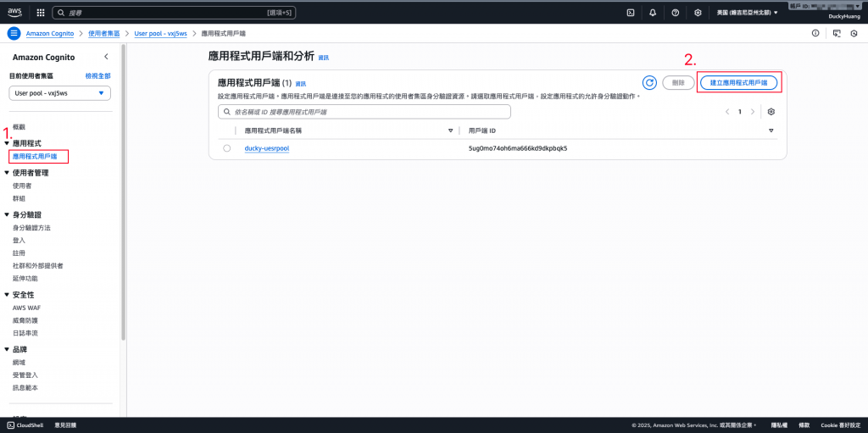Viewport: 868px width, 433px height.
Task: Refresh the app client list
Action: [649, 82]
